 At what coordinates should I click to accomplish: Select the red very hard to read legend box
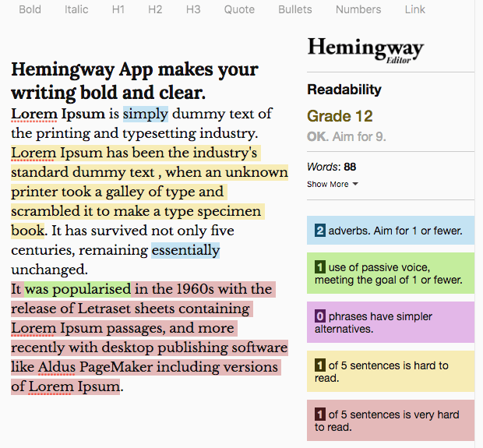[x=390, y=420]
